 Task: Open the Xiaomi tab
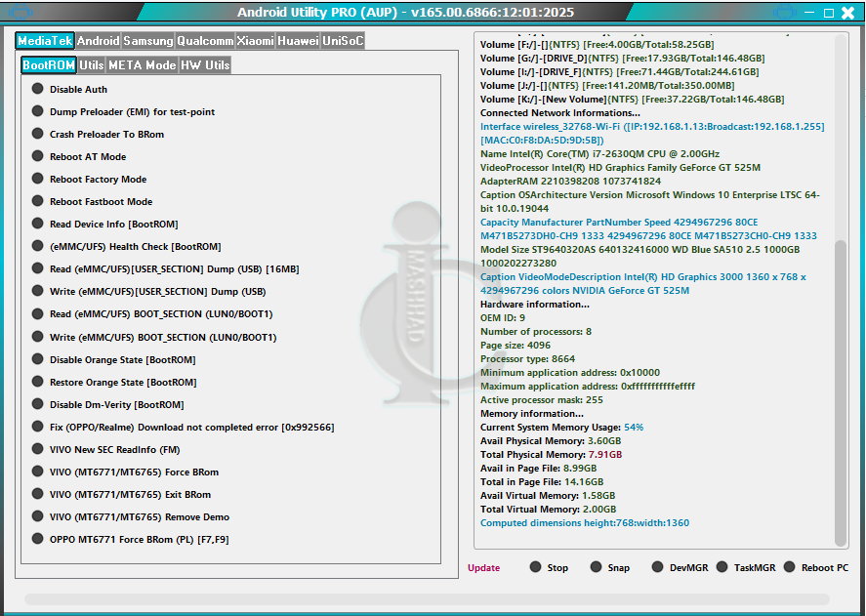[255, 41]
